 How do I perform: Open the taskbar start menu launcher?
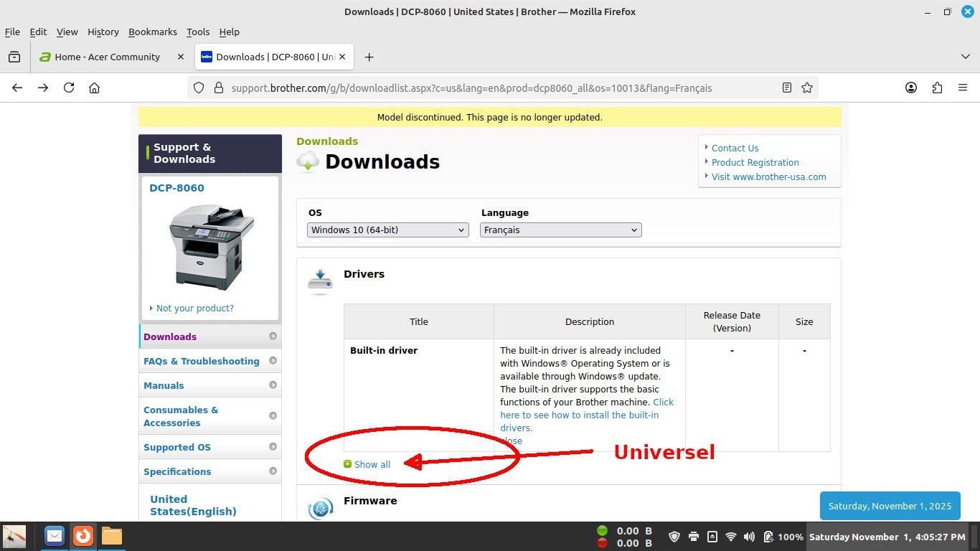pos(14,536)
